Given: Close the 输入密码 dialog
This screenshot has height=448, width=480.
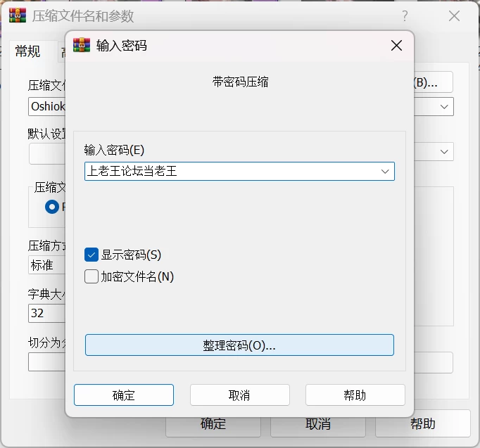Looking at the screenshot, I should click(396, 46).
